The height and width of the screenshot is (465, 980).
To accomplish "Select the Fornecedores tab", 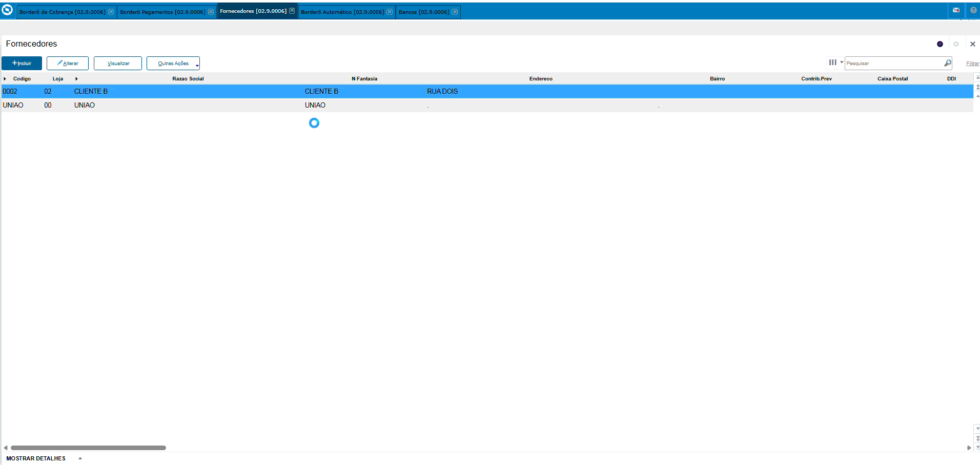I will coord(253,11).
